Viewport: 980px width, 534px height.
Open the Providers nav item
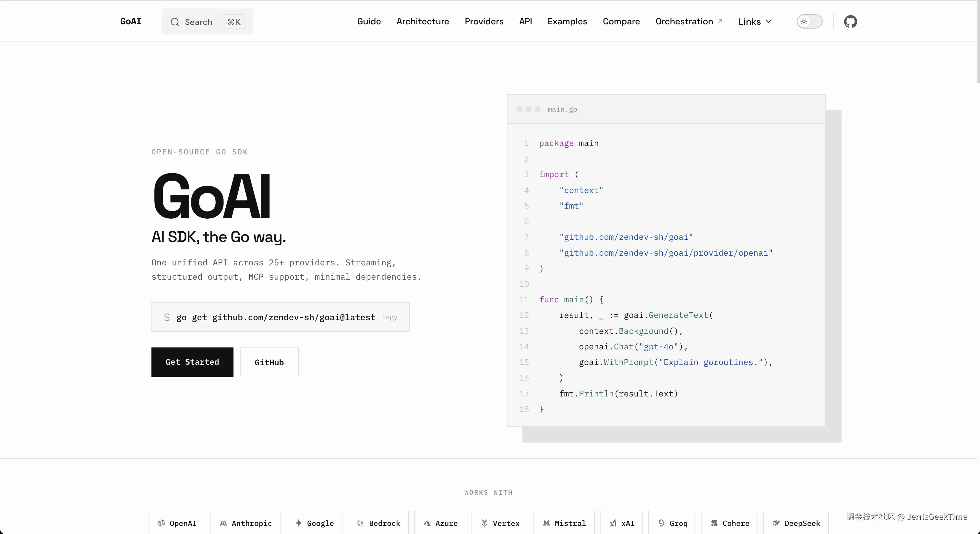tap(484, 21)
